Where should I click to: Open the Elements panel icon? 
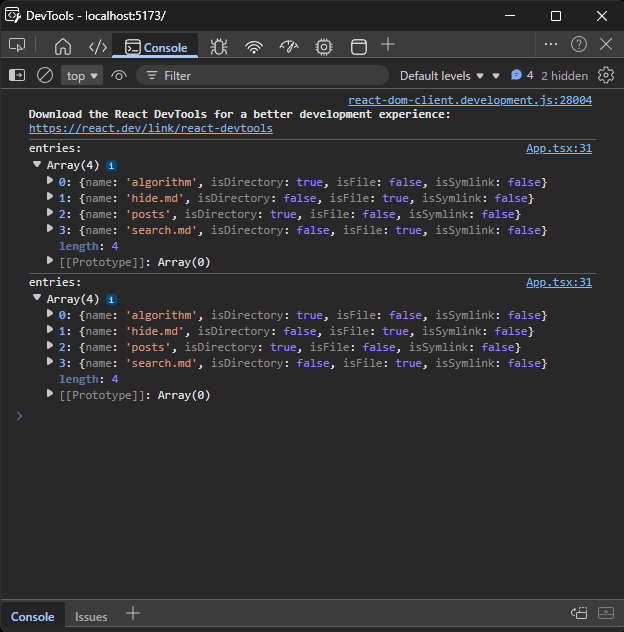pos(97,46)
